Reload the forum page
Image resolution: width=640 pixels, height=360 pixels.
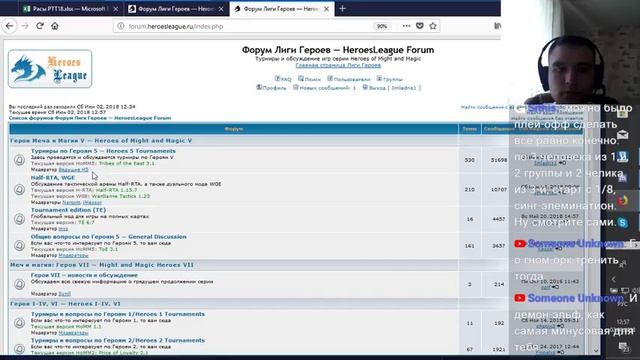click(40, 26)
